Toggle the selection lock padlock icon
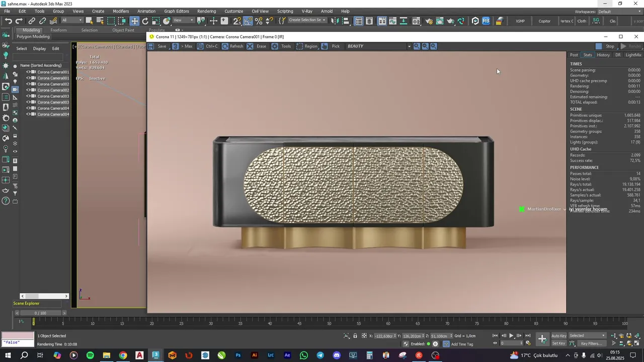Viewport: 644px width, 362px height. 355,336
